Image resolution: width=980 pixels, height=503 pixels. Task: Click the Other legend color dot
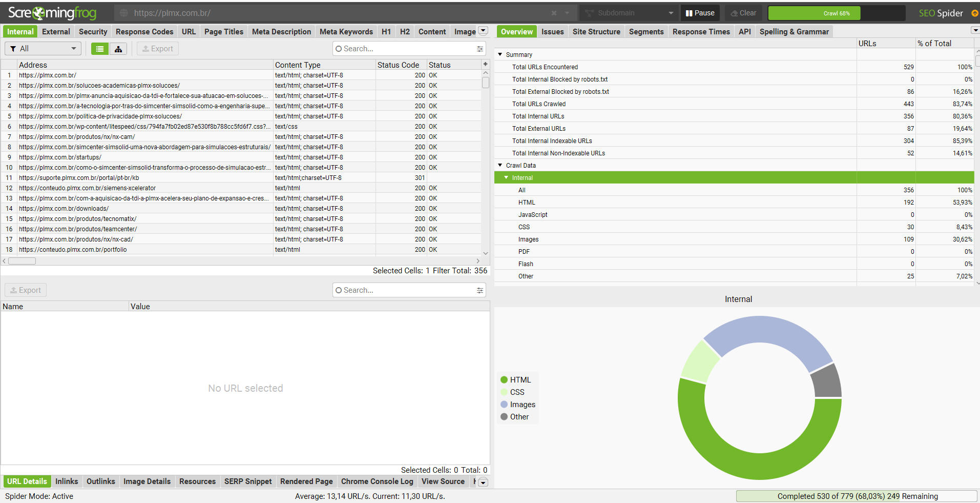pos(504,417)
